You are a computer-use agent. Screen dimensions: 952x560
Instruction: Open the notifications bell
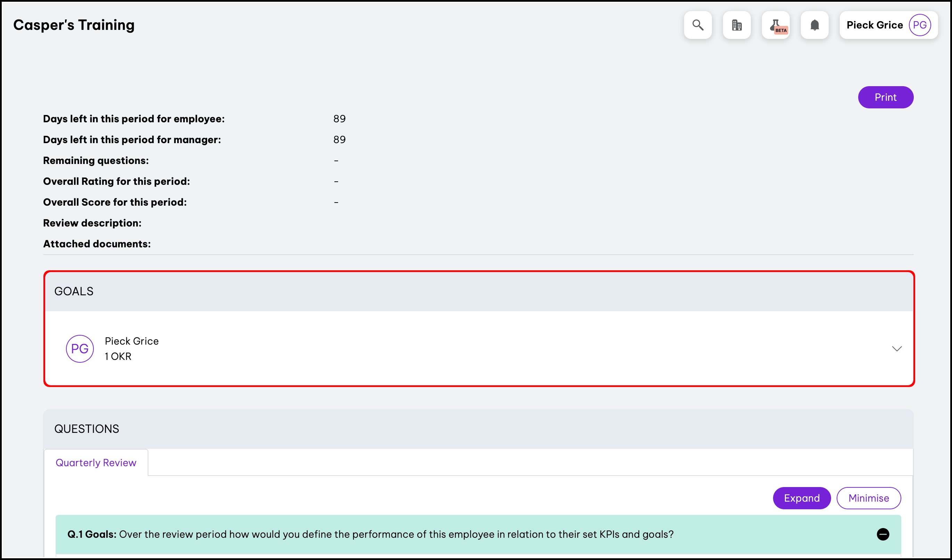coord(814,25)
